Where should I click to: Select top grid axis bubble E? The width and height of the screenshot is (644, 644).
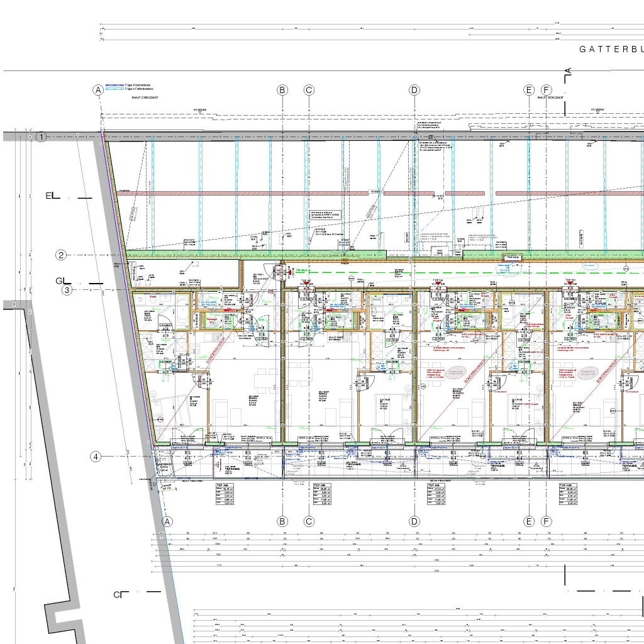point(529,90)
